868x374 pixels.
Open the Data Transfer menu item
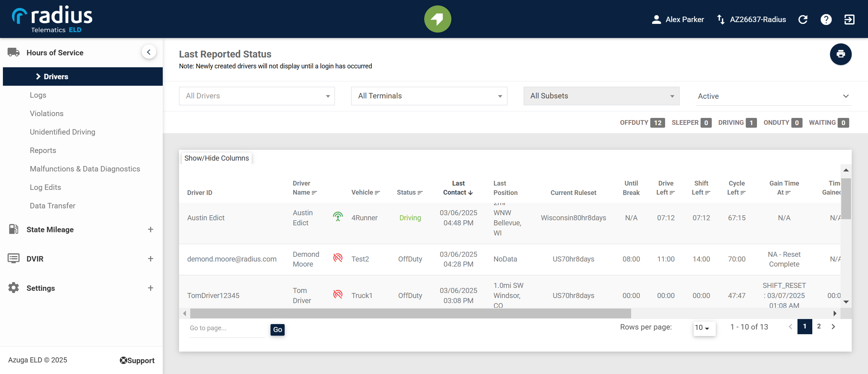(53, 206)
